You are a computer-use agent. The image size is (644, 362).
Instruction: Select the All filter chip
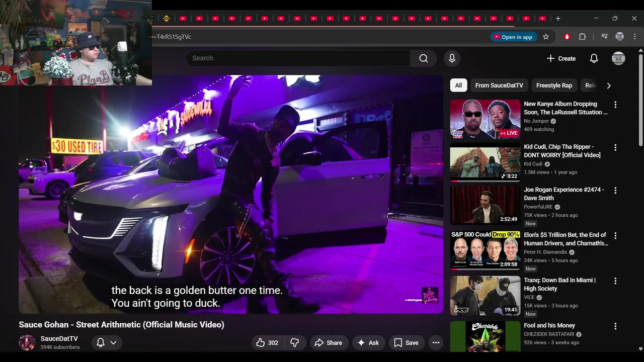458,85
